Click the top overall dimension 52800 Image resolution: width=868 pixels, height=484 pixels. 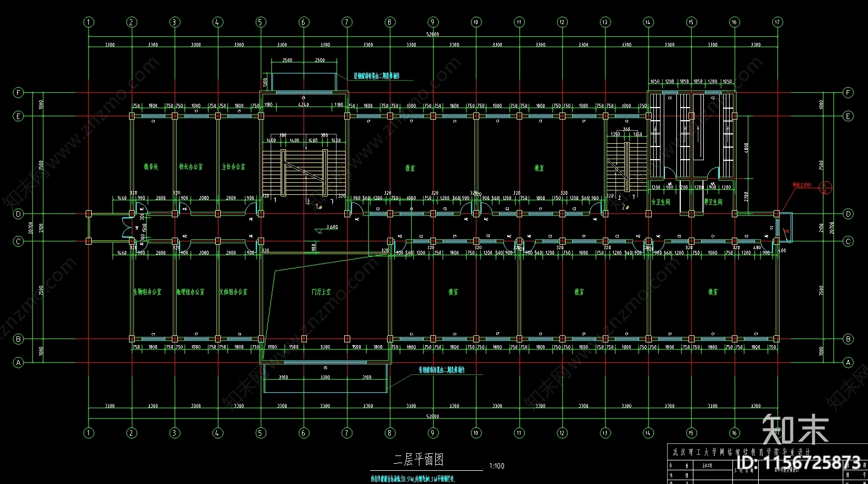(x=433, y=35)
